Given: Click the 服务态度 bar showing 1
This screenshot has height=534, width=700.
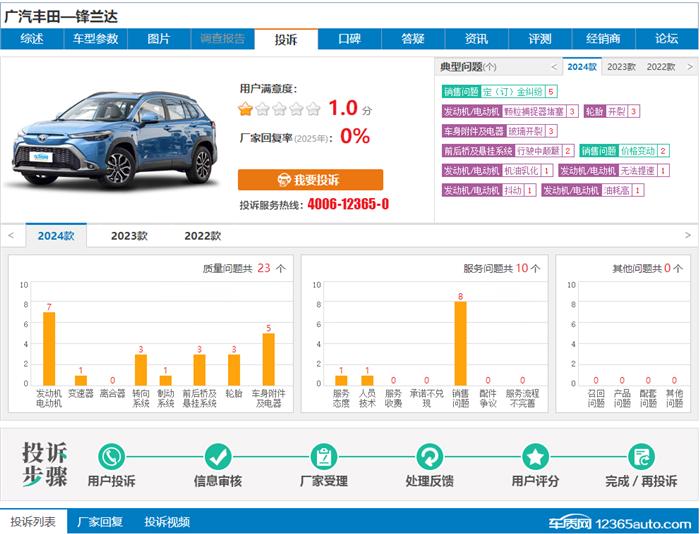Looking at the screenshot, I should click(341, 380).
